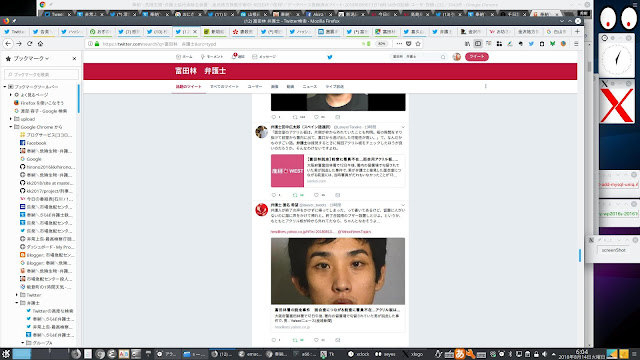This screenshot has width=640, height=360.
Task: Close the active Twitter search tab
Action: tap(195, 31)
